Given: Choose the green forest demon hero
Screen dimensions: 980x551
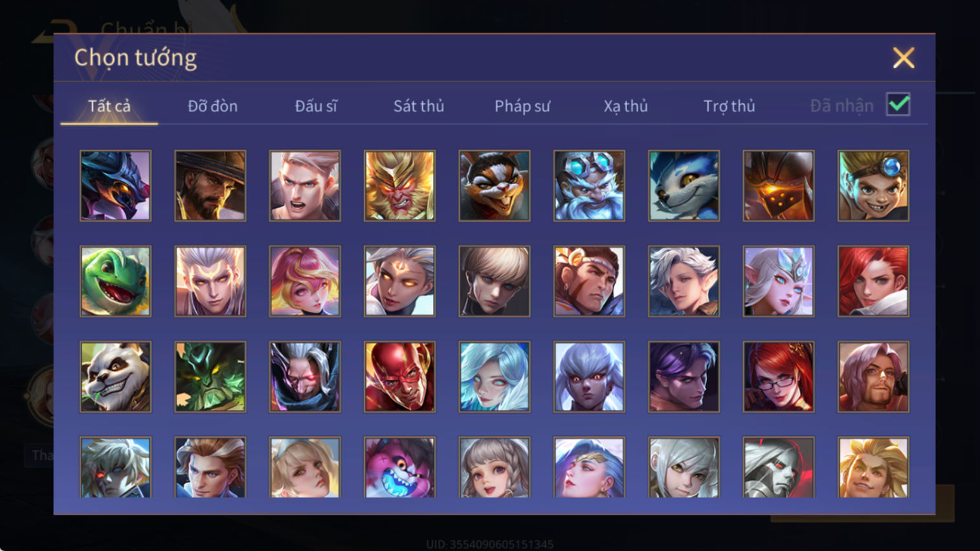Looking at the screenshot, I should tap(210, 377).
